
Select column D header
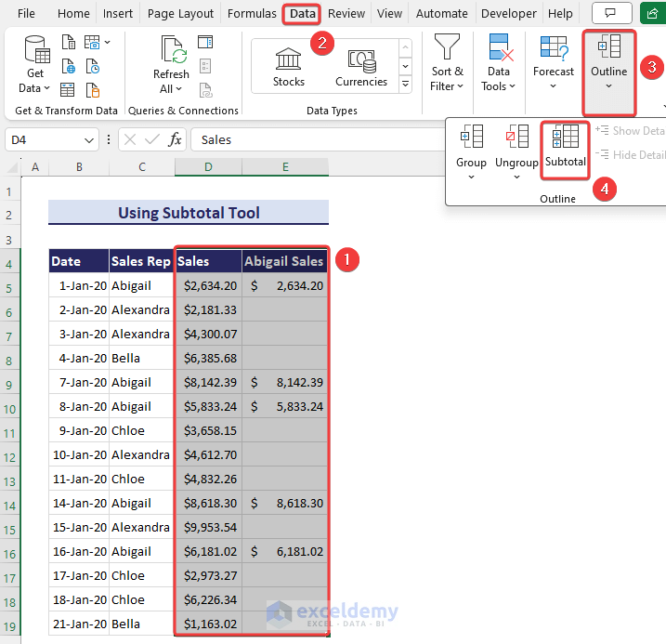(x=208, y=167)
